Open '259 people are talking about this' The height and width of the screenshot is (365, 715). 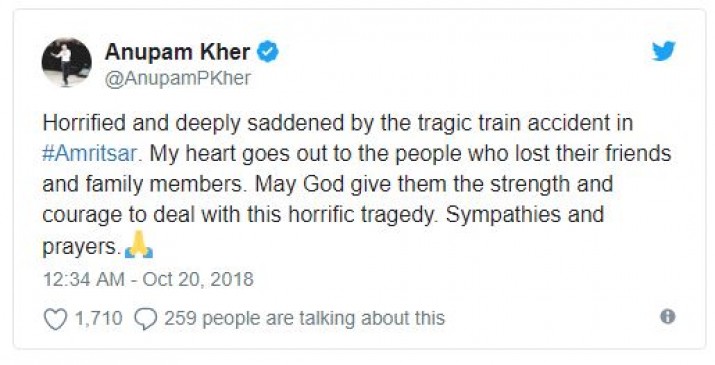tap(304, 318)
